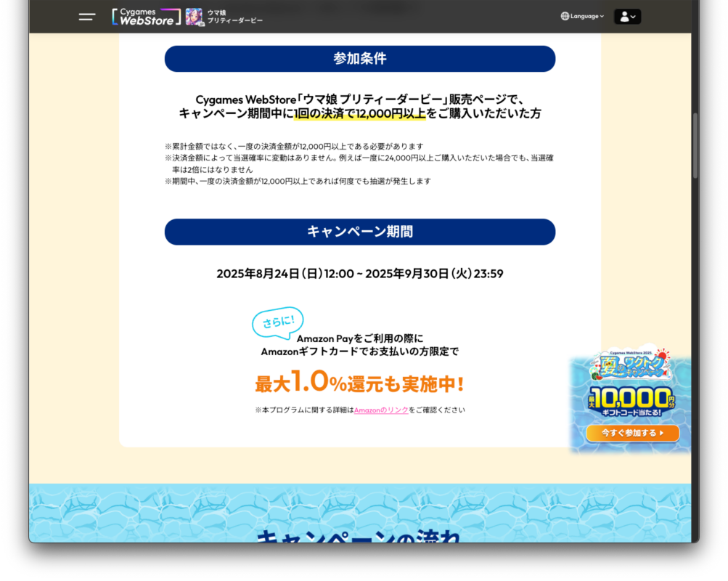Click the 夏のワクトク campaign banner logo
Image resolution: width=728 pixels, height=581 pixels.
[630, 365]
